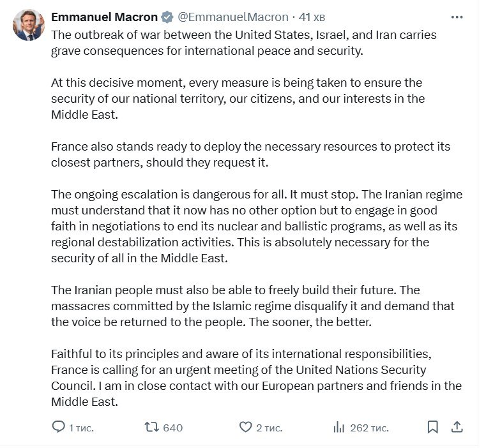Click the 640 repost count
The height and width of the screenshot is (448, 486).
(x=173, y=428)
